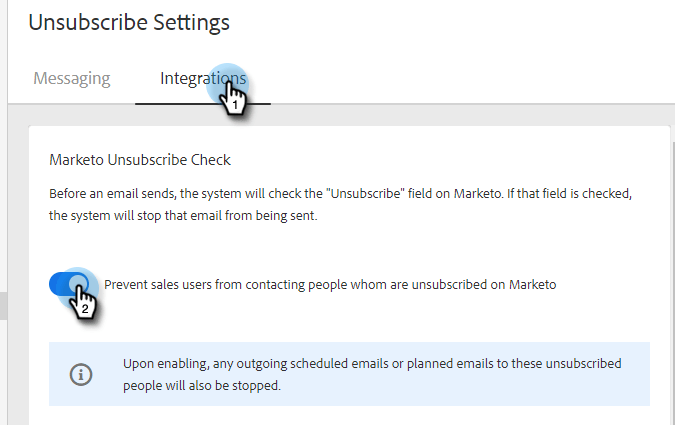The height and width of the screenshot is (425, 675).
Task: Open the Integrations tab
Action: point(203,78)
